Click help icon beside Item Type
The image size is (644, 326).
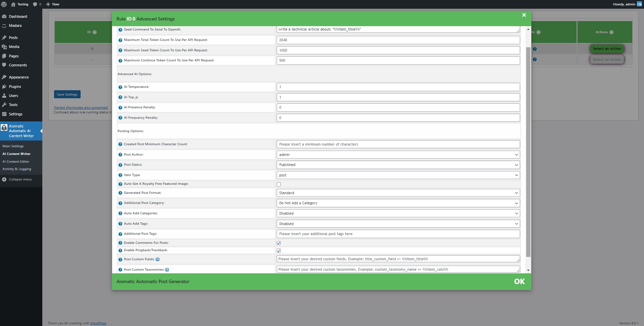pos(120,175)
